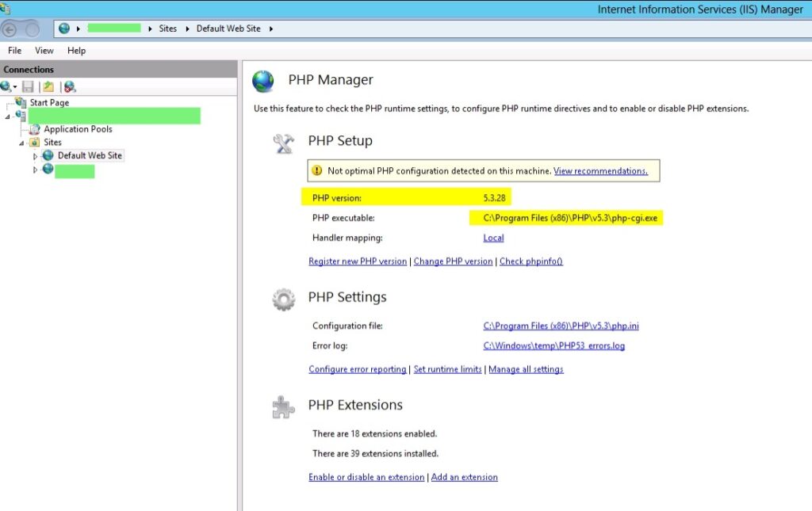Select Default Web Site in the tree
Screen dimensions: 812x511
click(90, 155)
